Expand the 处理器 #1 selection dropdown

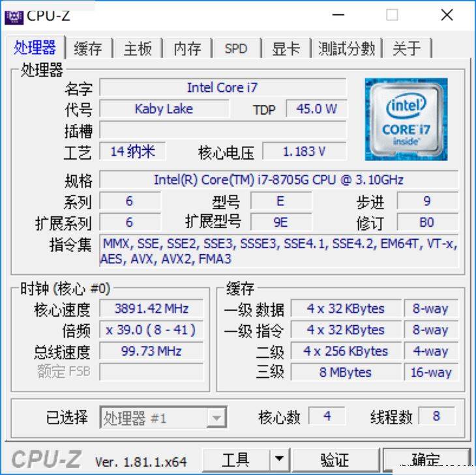click(x=216, y=418)
